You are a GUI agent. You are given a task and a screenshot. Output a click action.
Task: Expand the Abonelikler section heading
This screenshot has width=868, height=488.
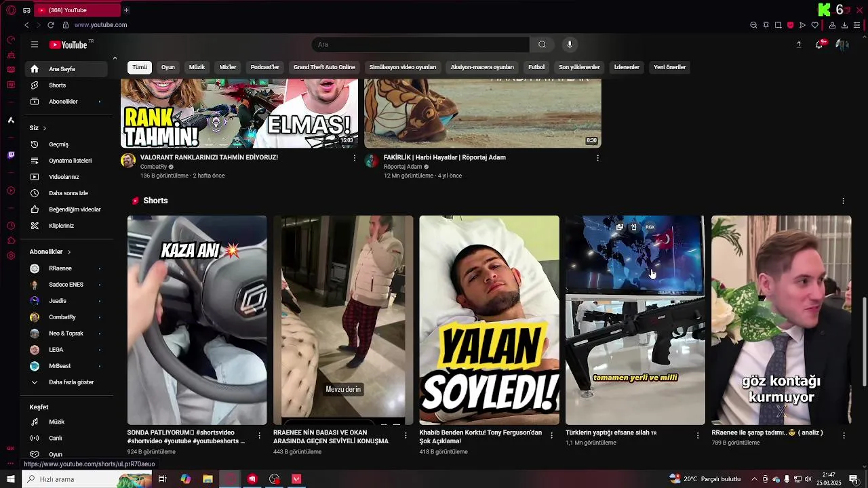pos(50,251)
